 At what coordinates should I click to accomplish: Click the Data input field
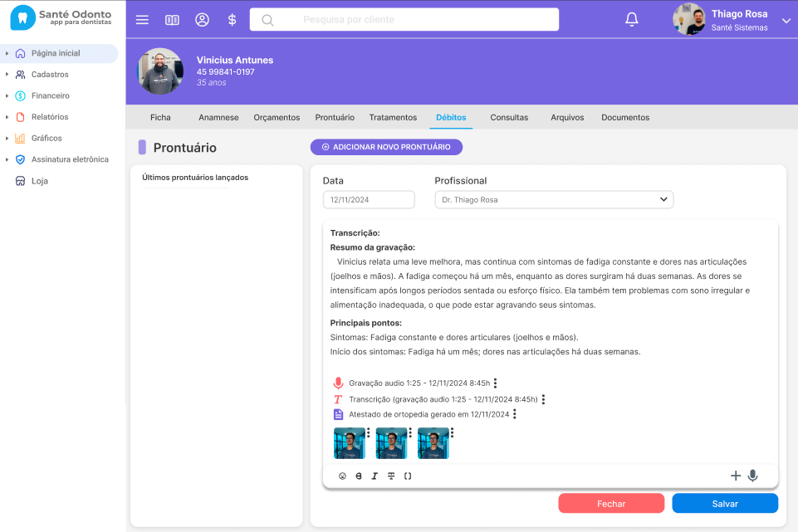tap(369, 199)
